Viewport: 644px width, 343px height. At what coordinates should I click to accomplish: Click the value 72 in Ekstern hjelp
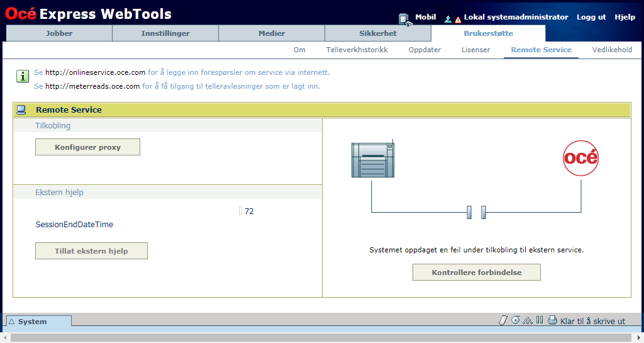click(x=249, y=211)
